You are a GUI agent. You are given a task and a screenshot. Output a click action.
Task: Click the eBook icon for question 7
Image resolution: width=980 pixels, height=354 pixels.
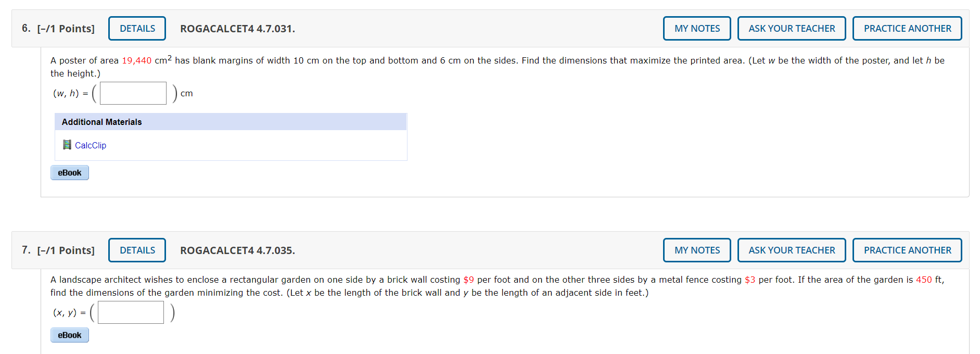(69, 335)
